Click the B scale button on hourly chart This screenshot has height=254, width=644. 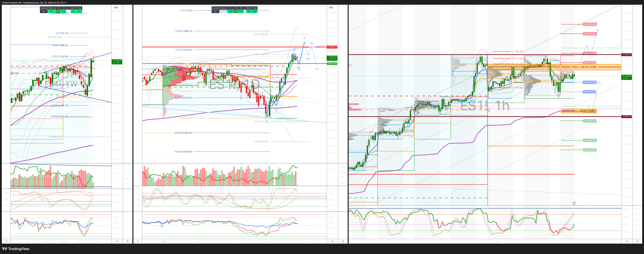pyautogui.click(x=637, y=241)
